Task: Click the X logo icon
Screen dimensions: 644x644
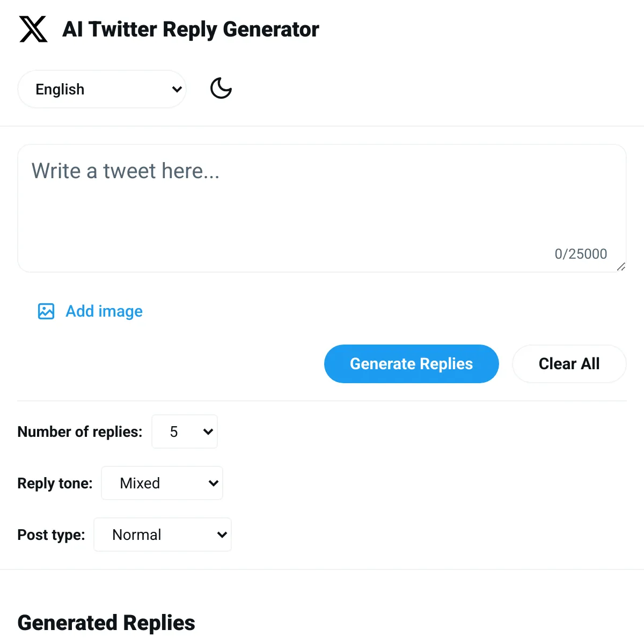Action: pos(33,29)
